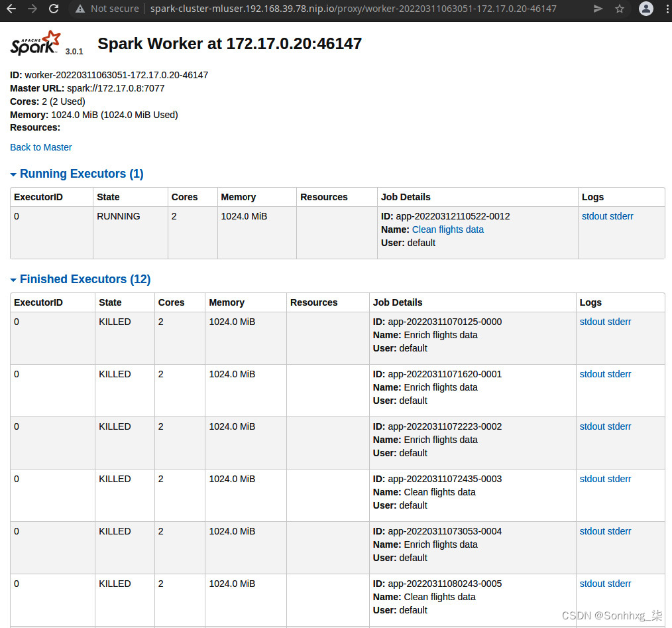Screen dimensions: 672x628
Task: Reload the Spark worker page
Action: (x=54, y=9)
